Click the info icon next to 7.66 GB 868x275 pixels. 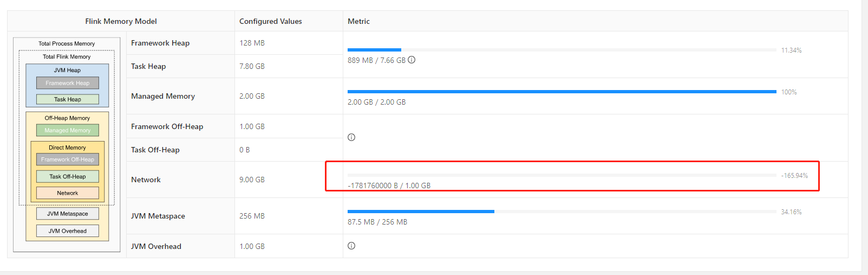pyautogui.click(x=412, y=60)
